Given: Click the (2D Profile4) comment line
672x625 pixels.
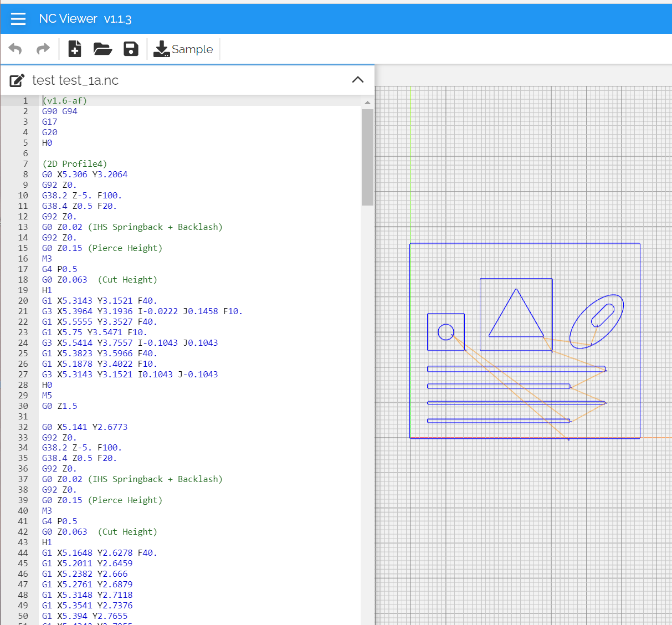Looking at the screenshot, I should (x=75, y=164).
